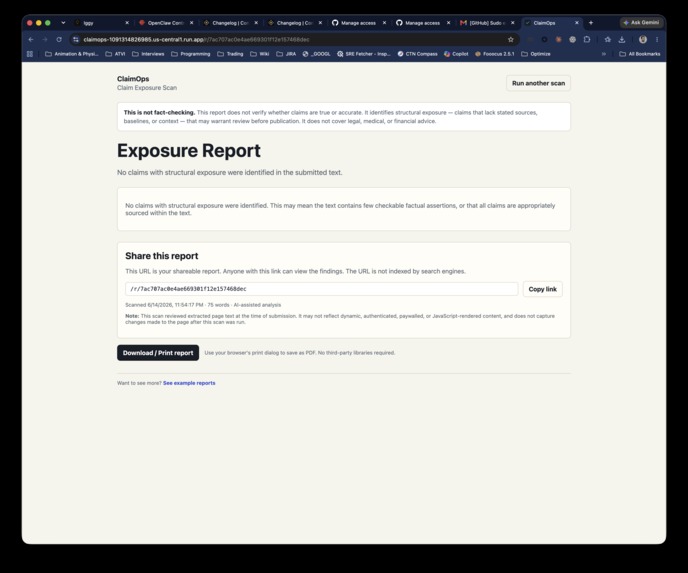Click the site info icon in address bar
Viewport: 688px width, 573px height.
(76, 39)
